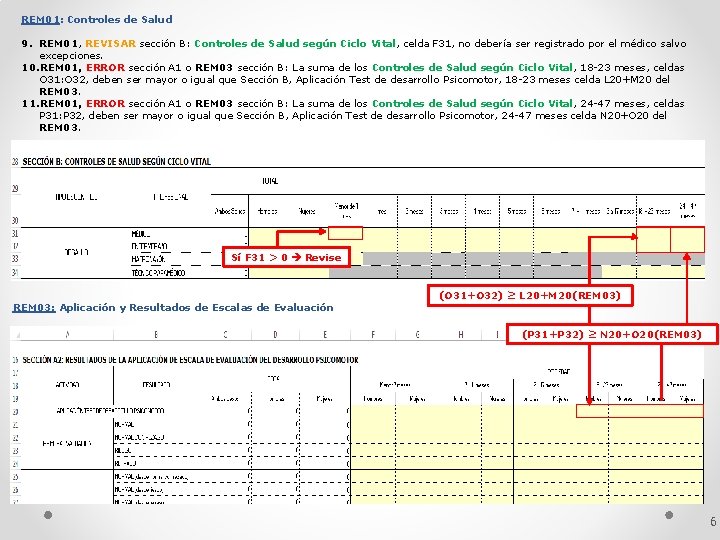The image size is (720, 540).
Task: Click the select-all corner of the REM03 sheet
Action: click(x=16, y=335)
